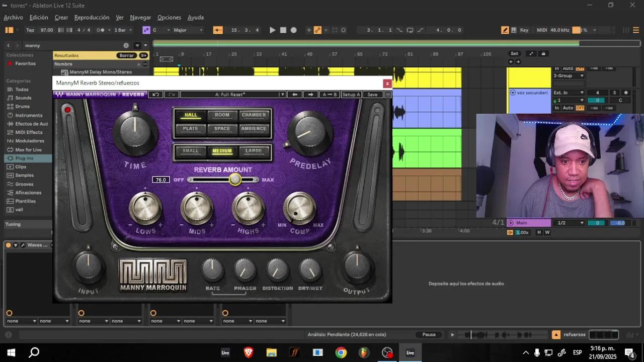
Task: Open Google Chrome from taskbar
Action: (x=341, y=352)
